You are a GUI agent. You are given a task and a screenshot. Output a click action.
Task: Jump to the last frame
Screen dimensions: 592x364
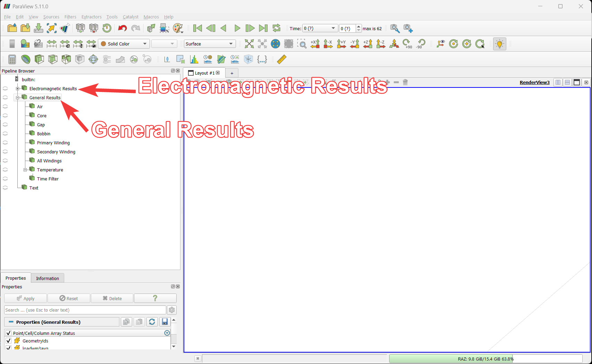263,28
